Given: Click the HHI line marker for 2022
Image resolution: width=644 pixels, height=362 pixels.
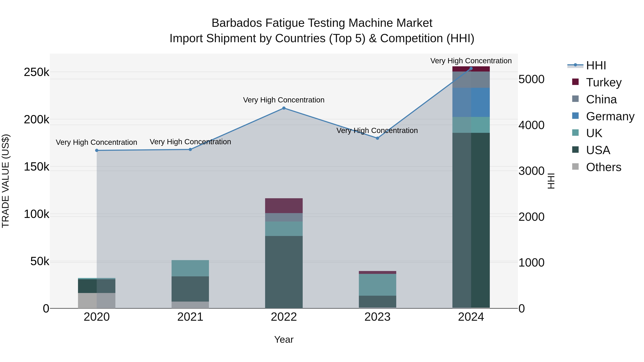Looking at the screenshot, I should click(284, 108).
